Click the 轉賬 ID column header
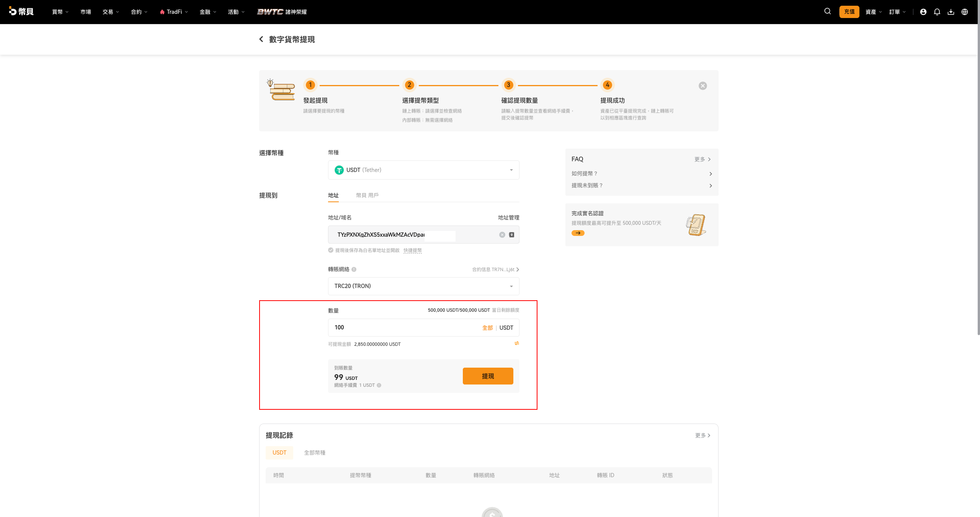This screenshot has height=517, width=980. (605, 475)
